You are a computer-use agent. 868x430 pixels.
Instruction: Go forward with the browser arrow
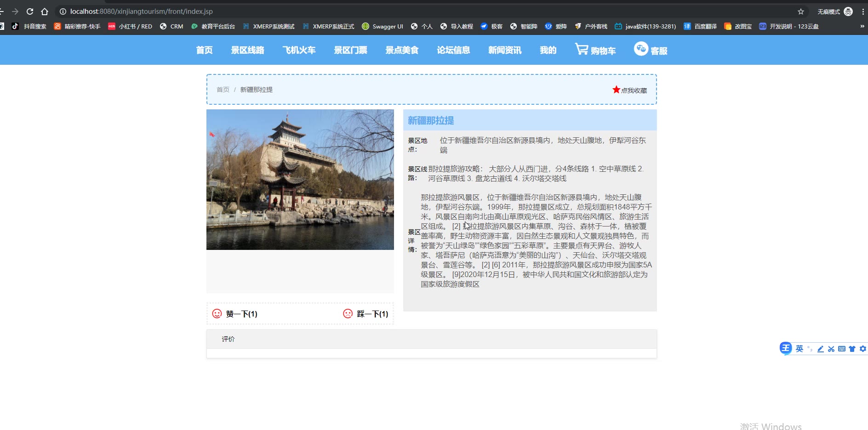[15, 11]
